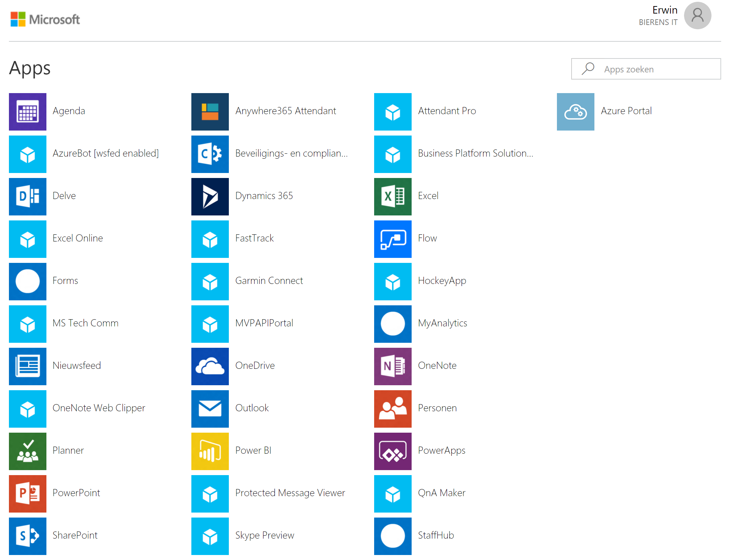Viewport: 729px width, 560px height.
Task: Open the SharePoint icon
Action: 27,536
